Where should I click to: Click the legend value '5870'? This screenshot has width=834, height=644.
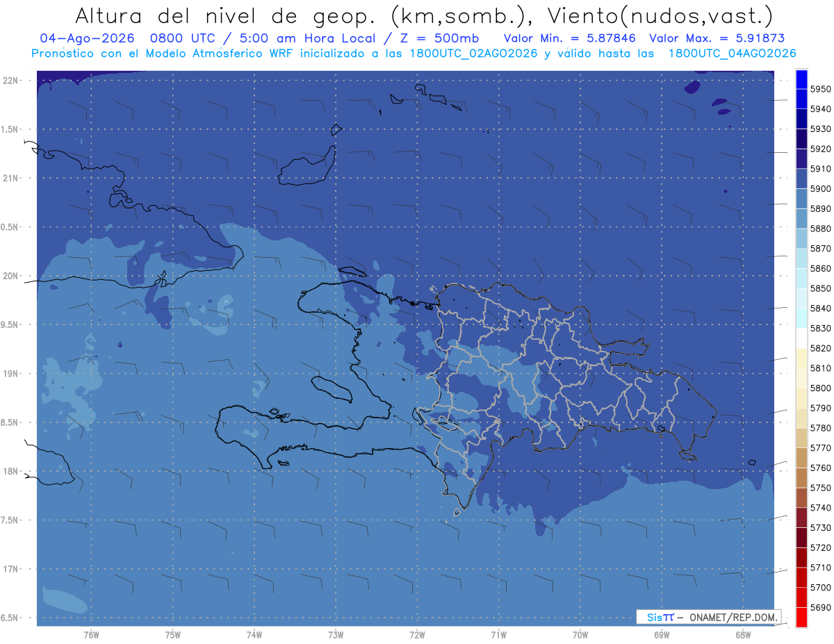(x=820, y=249)
